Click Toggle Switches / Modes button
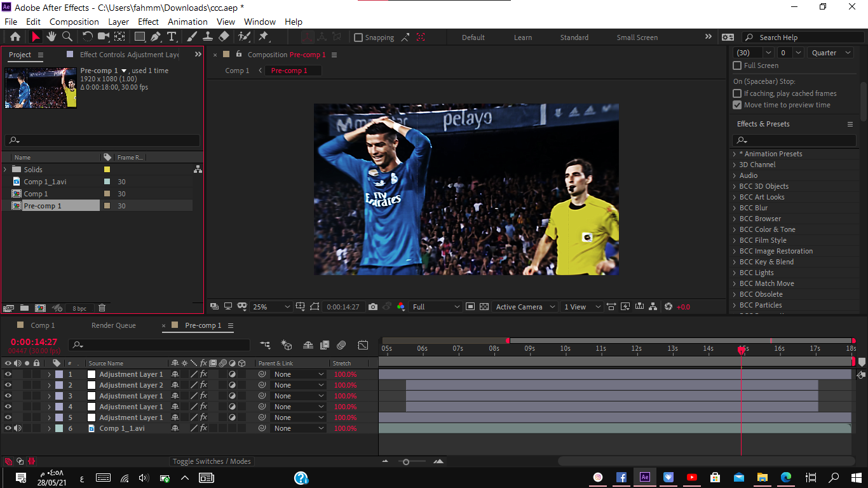The height and width of the screenshot is (488, 868). (x=212, y=461)
